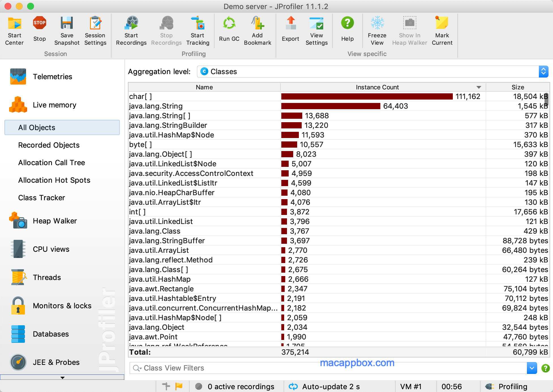Click the flag bookmark icon in status bar
Image resolution: width=553 pixels, height=392 pixels.
point(179,386)
